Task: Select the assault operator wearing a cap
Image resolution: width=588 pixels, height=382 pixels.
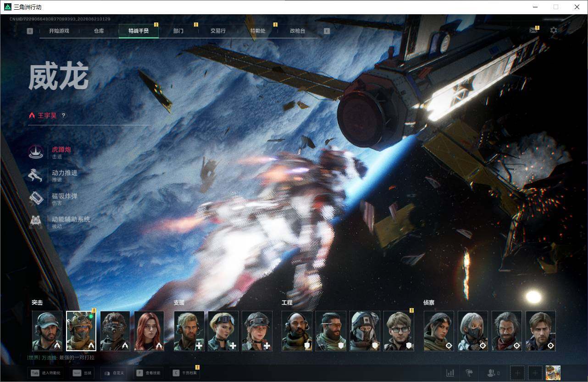Action: tap(47, 331)
